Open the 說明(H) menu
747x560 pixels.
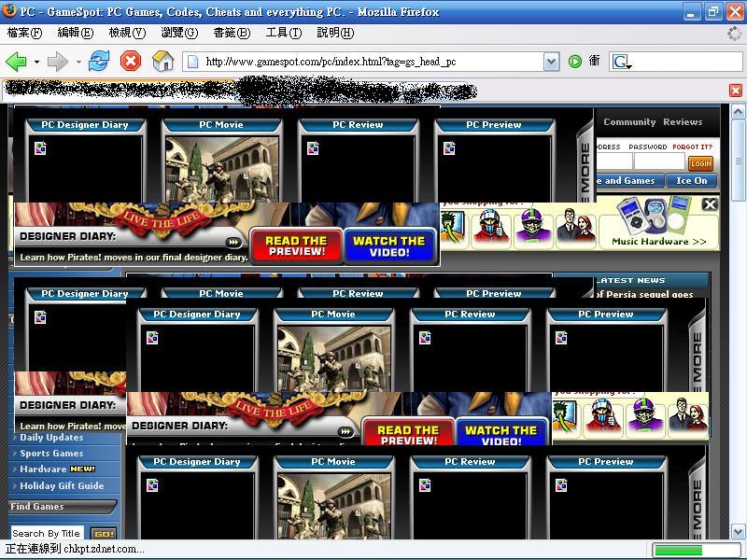335,33
